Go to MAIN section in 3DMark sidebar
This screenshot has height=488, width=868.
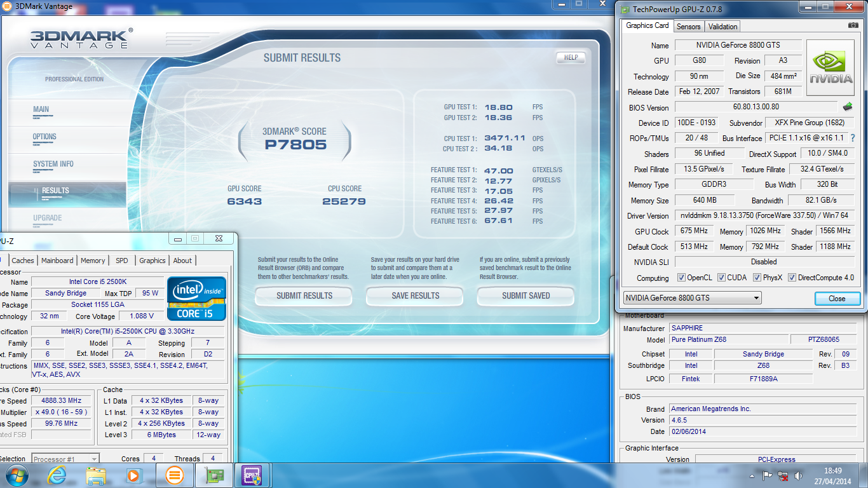tap(41, 109)
